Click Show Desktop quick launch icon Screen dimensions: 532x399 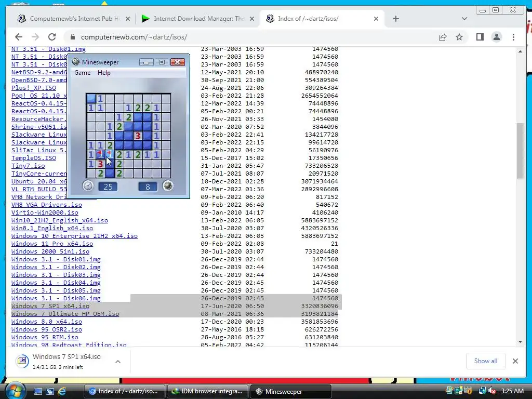coord(37,392)
